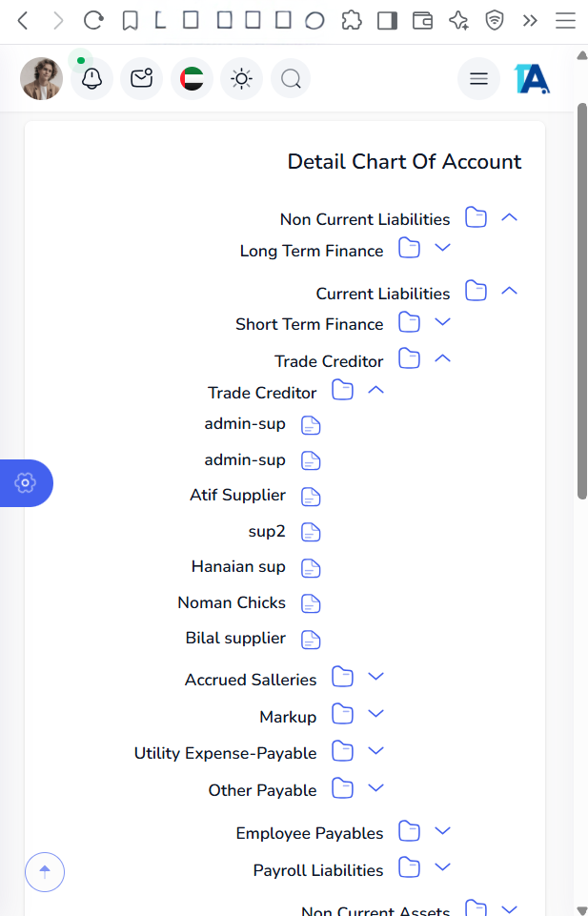The width and height of the screenshot is (588, 916).
Task: Click the page vertical scrollbar
Action: (581, 300)
